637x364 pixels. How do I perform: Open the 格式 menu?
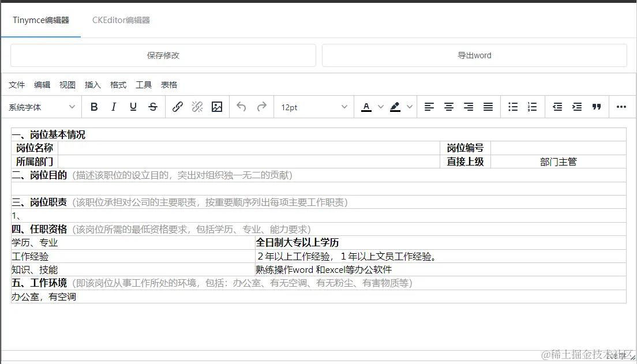pyautogui.click(x=118, y=85)
